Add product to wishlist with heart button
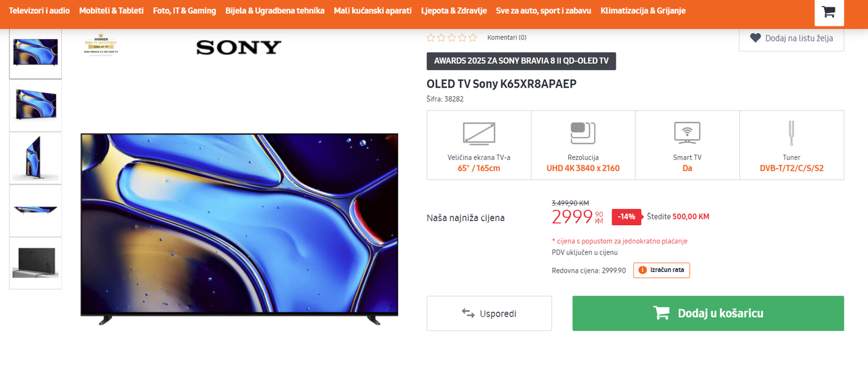868x373 pixels. [791, 38]
